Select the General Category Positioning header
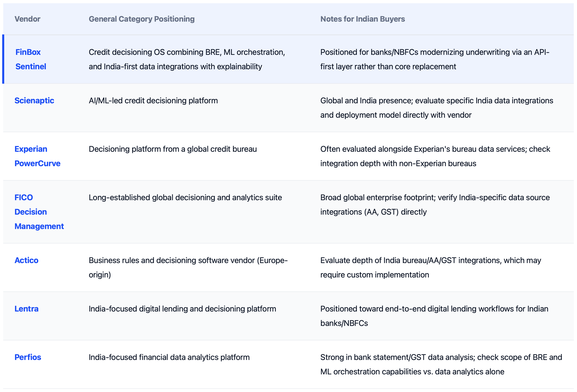This screenshot has width=577, height=392. click(141, 19)
